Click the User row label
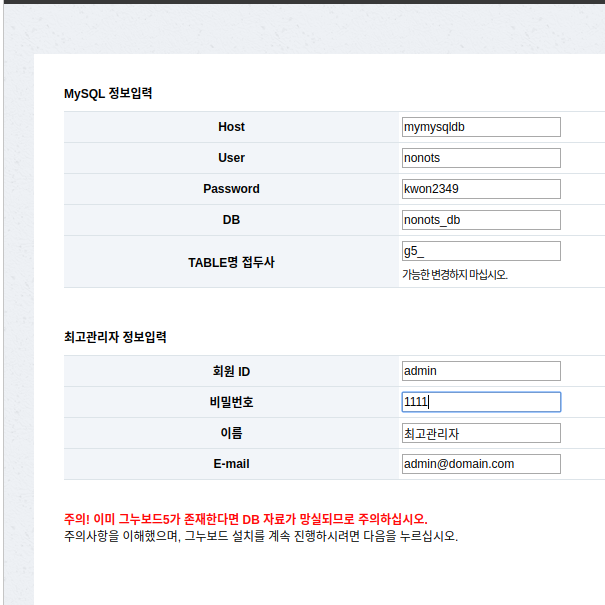This screenshot has height=605, width=605. 231,158
